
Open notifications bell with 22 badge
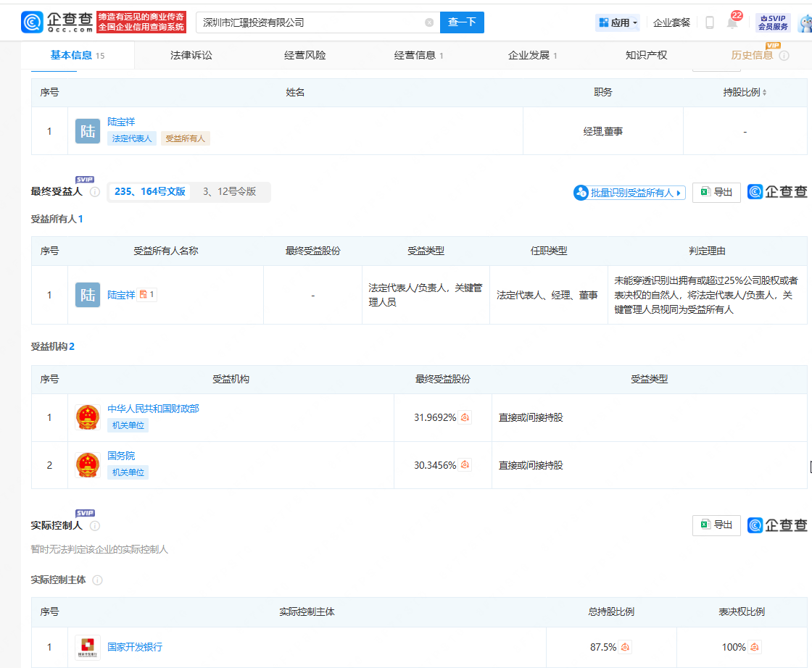click(x=732, y=22)
